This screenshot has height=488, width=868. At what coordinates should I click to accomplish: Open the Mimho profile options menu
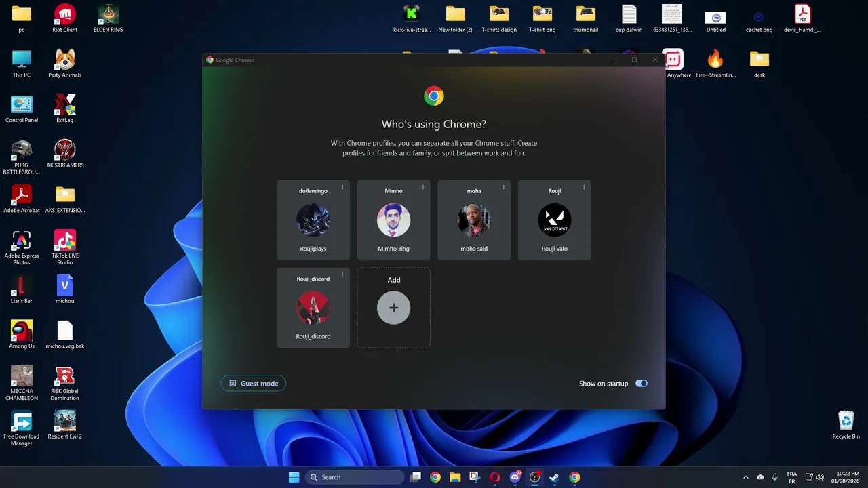423,188
